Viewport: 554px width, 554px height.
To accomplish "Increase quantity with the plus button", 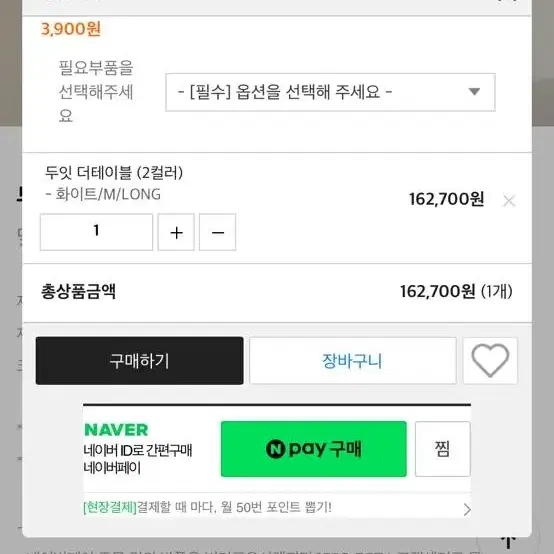I will coord(176,232).
